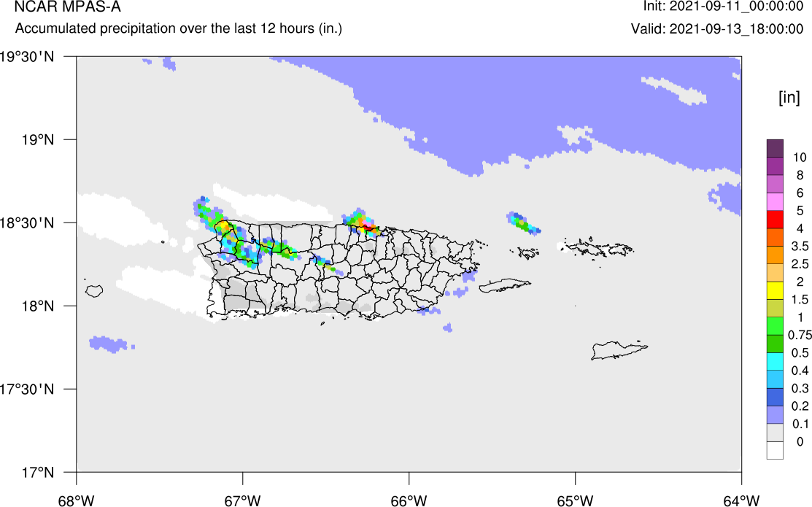
Task: Click the red precipitation maximum on the north coast
Action: (369, 227)
